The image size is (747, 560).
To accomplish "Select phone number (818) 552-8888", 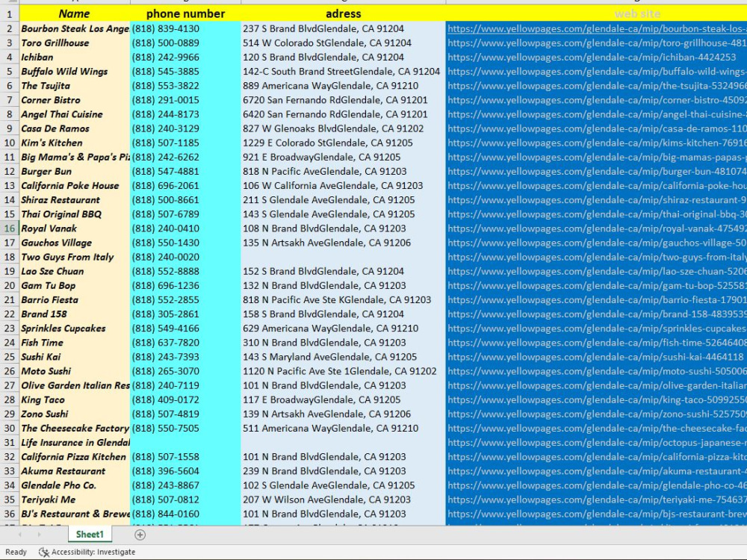I will [x=185, y=271].
